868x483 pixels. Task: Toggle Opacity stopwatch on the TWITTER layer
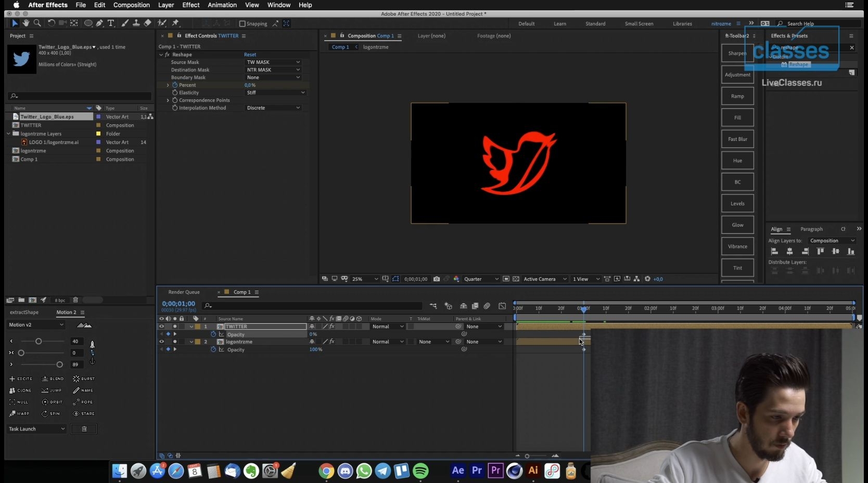[x=213, y=334]
